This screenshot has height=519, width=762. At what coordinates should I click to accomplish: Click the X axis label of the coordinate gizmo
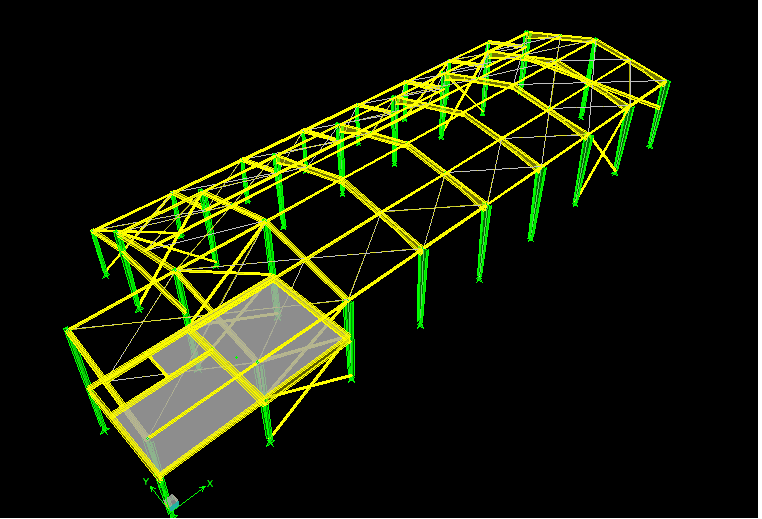pos(210,484)
